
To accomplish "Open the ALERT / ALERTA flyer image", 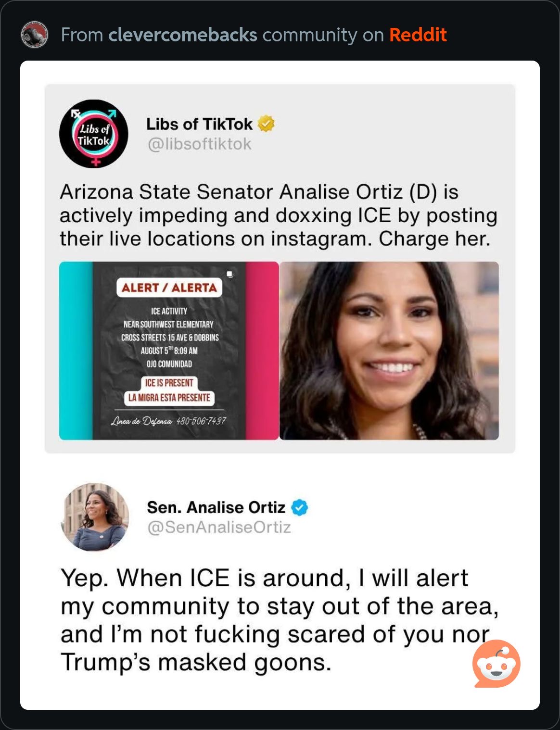I will point(169,351).
